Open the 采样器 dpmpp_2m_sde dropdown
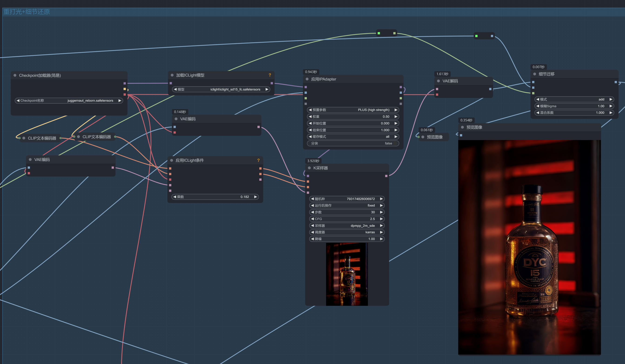625x364 pixels. 346,226
